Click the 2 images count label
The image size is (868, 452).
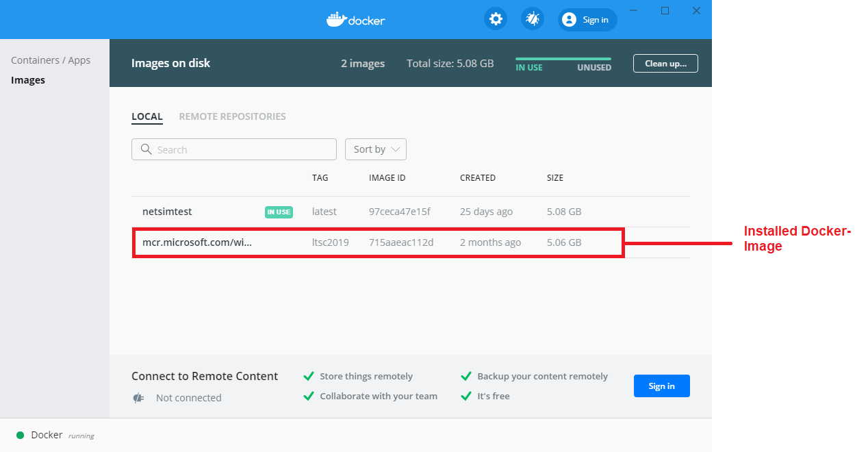[x=363, y=64]
